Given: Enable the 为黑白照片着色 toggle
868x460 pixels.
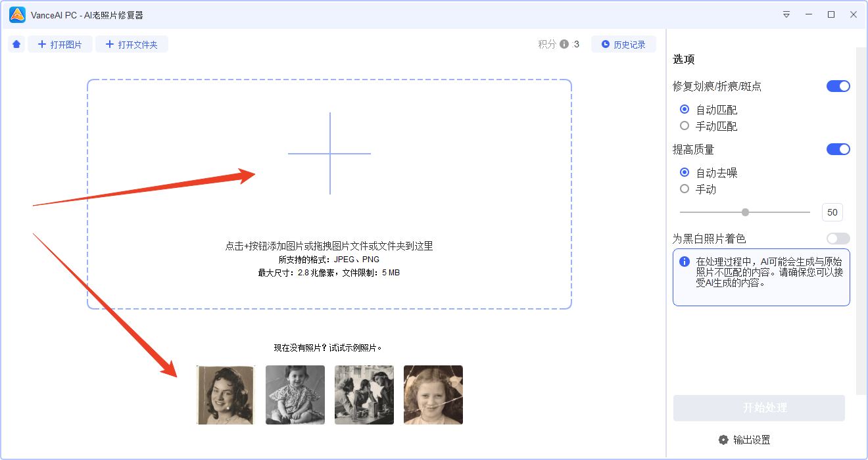Looking at the screenshot, I should (838, 238).
